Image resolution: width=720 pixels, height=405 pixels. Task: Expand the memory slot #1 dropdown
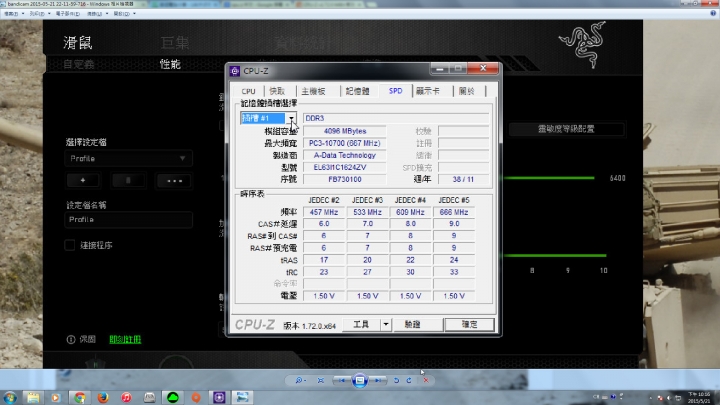(x=291, y=118)
